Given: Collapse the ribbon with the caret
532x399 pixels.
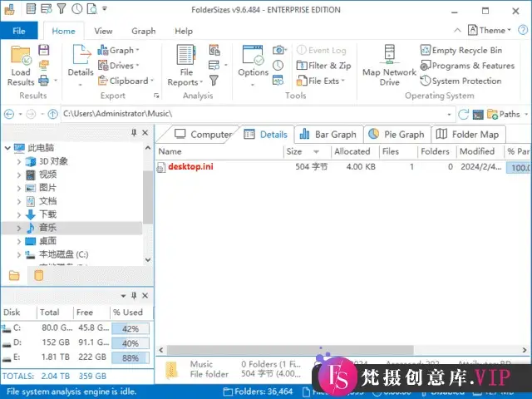Looking at the screenshot, I should click(x=457, y=30).
